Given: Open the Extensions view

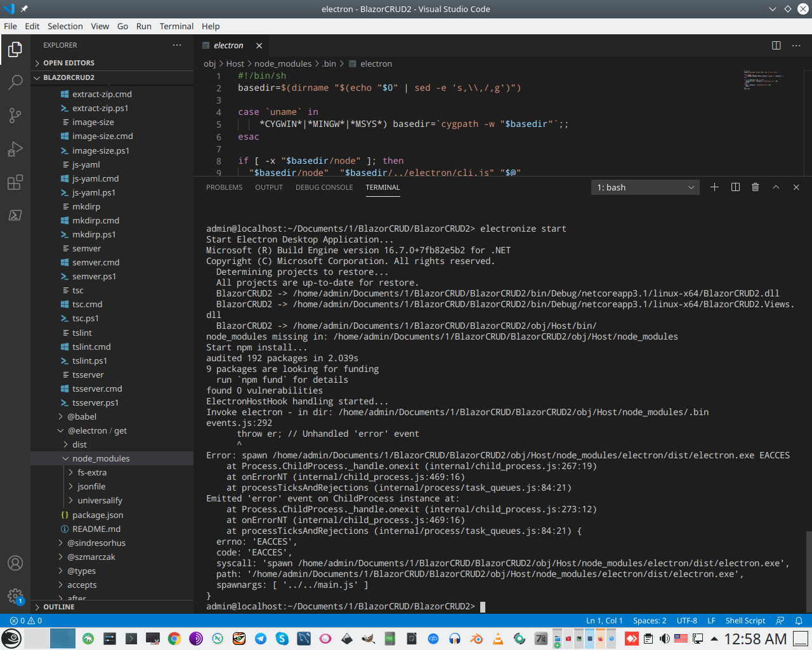Looking at the screenshot, I should click(15, 183).
